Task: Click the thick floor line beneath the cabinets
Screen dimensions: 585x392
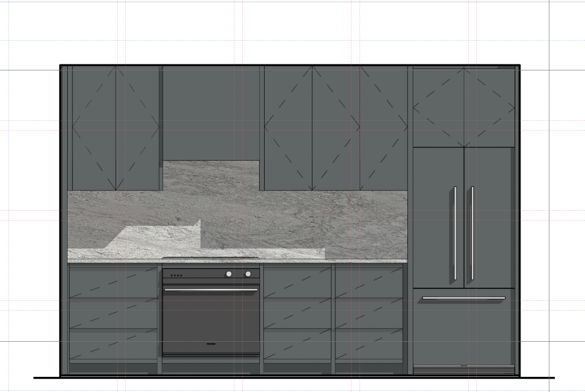Action: [x=294, y=378]
